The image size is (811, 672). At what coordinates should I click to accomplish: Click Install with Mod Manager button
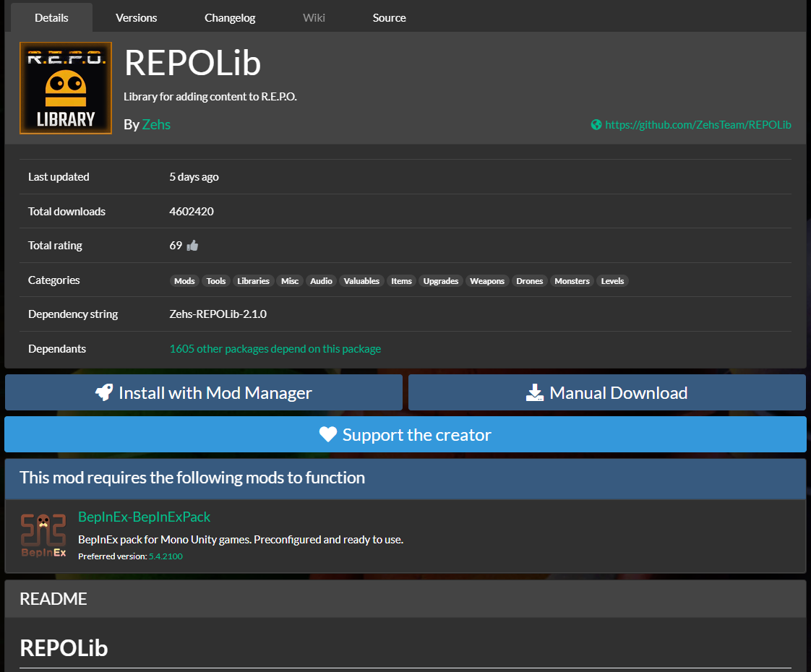(204, 392)
